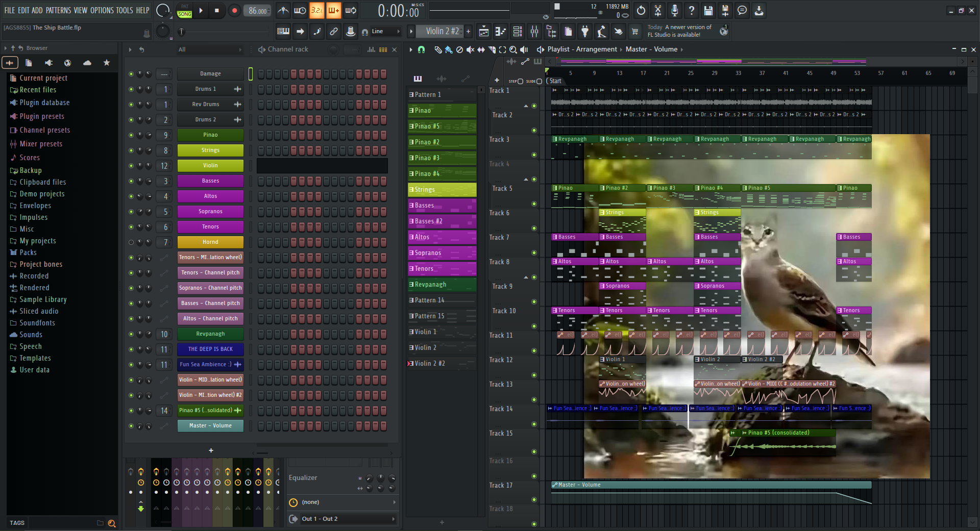Click the Save project floppy disk icon
980x531 pixels.
point(708,10)
